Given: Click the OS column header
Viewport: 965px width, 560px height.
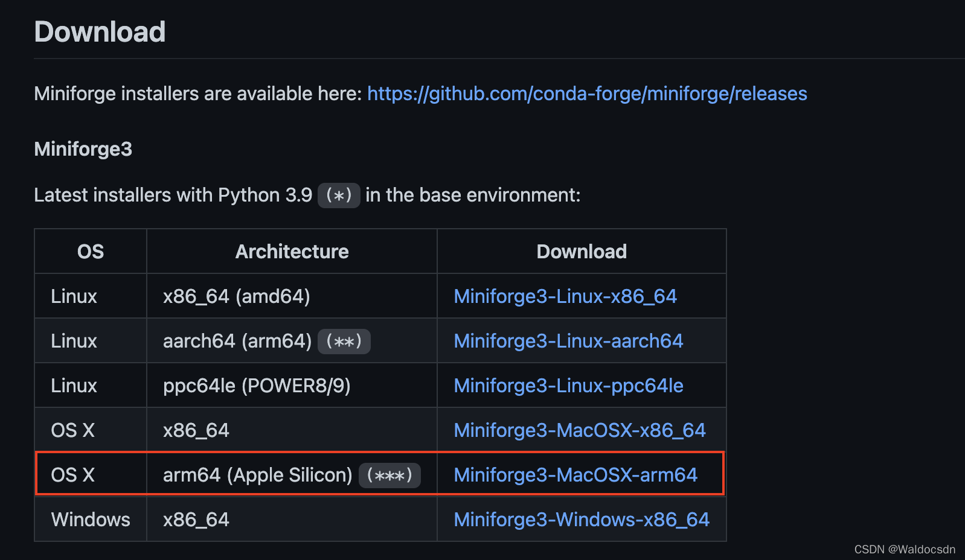Looking at the screenshot, I should [91, 252].
